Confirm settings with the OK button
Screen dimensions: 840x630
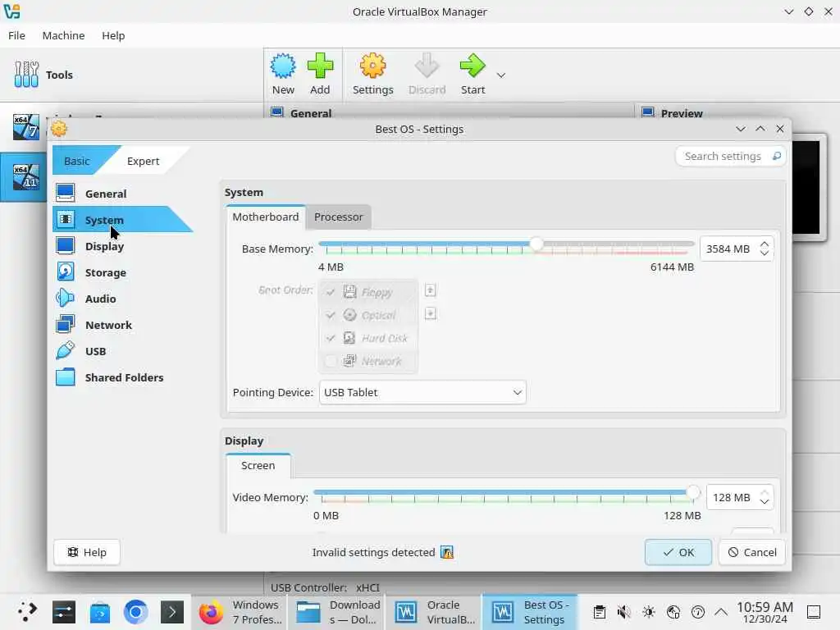coord(678,552)
